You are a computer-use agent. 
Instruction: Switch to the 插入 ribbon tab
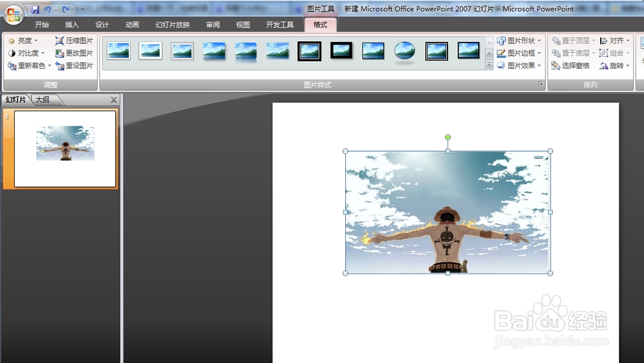click(71, 24)
